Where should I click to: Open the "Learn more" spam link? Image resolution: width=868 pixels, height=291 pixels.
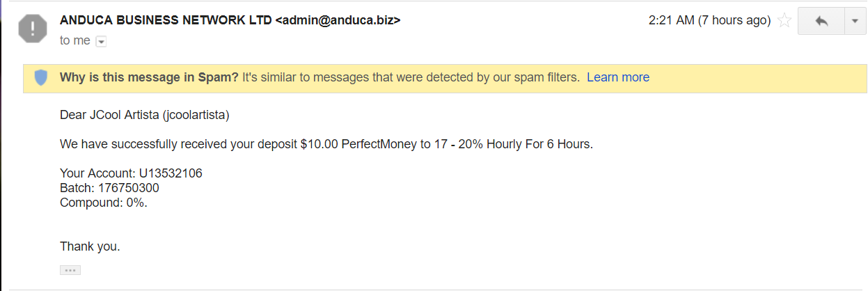(x=617, y=77)
